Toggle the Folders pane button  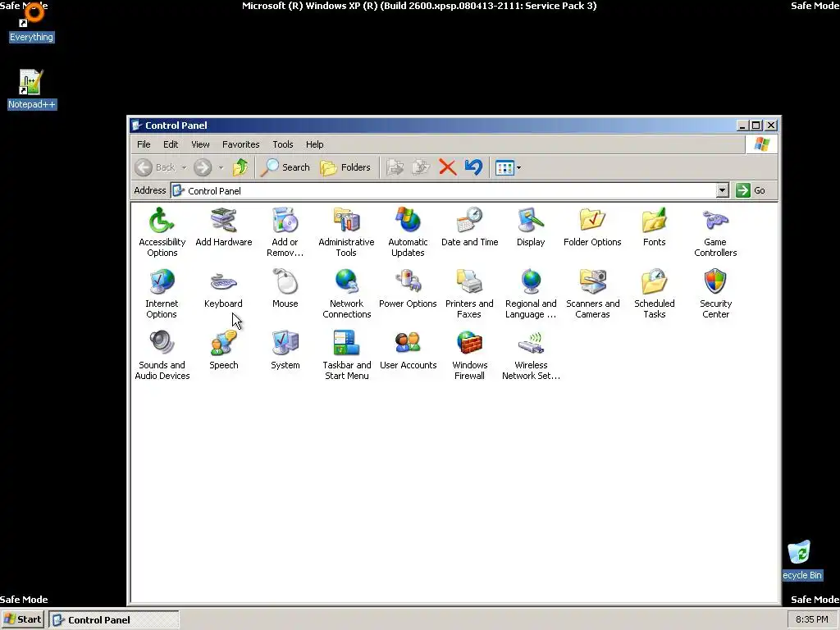point(345,167)
